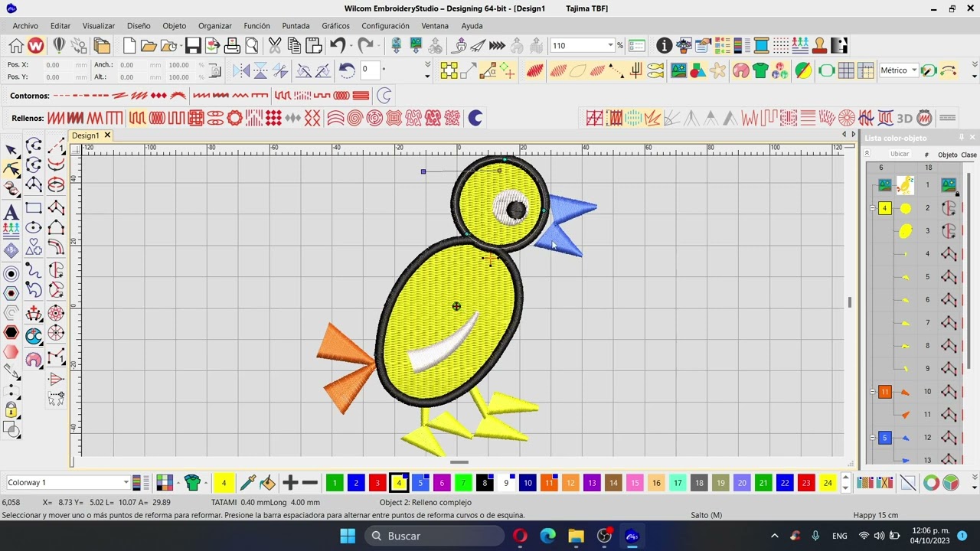
Task: Open a design file via folder icon
Action: pyautogui.click(x=149, y=46)
